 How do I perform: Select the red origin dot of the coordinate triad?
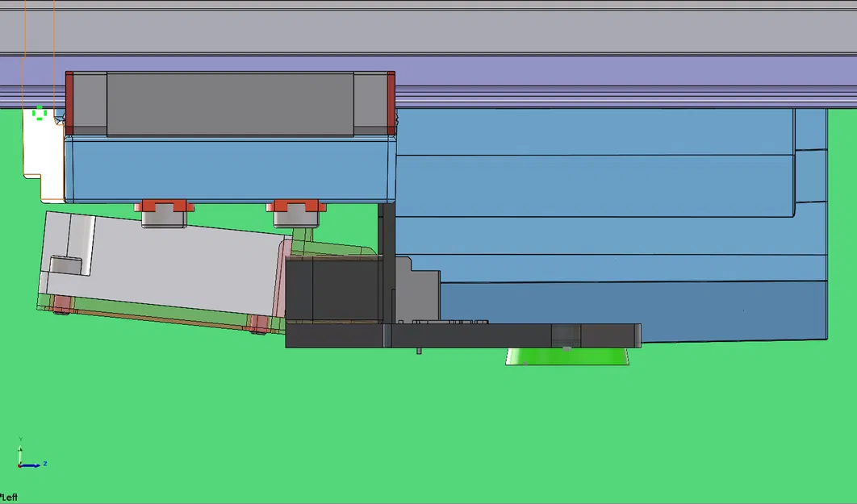tap(19, 465)
